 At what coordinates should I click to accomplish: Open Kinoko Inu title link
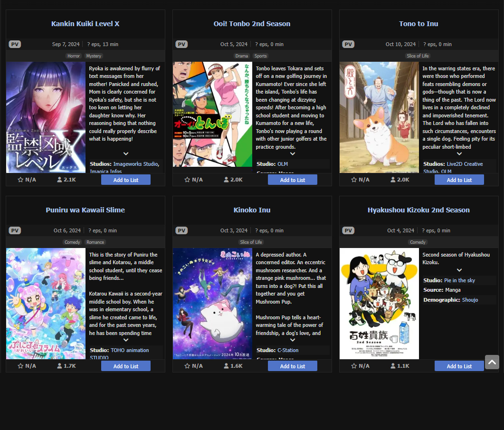tap(252, 210)
